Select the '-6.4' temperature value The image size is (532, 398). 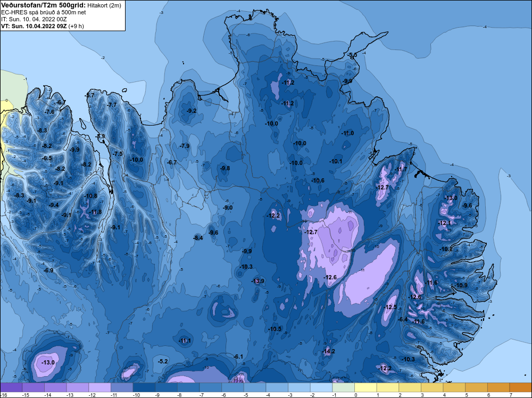tap(403, 319)
